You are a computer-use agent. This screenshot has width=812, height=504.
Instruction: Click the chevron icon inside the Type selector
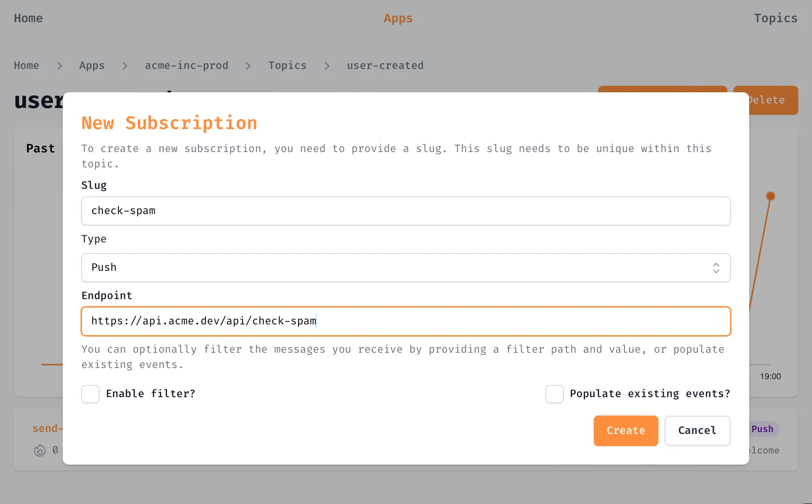click(716, 267)
